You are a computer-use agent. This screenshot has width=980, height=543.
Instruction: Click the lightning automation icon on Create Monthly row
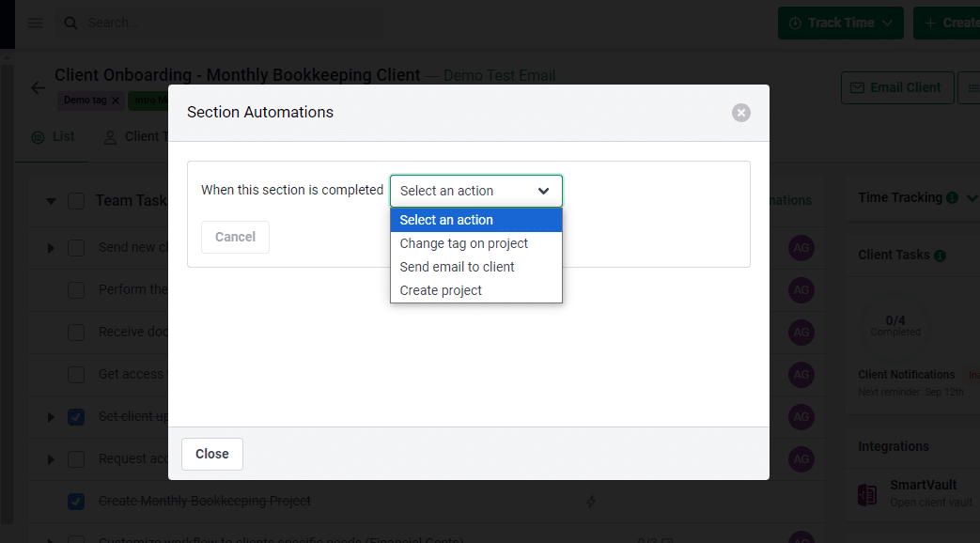591,501
